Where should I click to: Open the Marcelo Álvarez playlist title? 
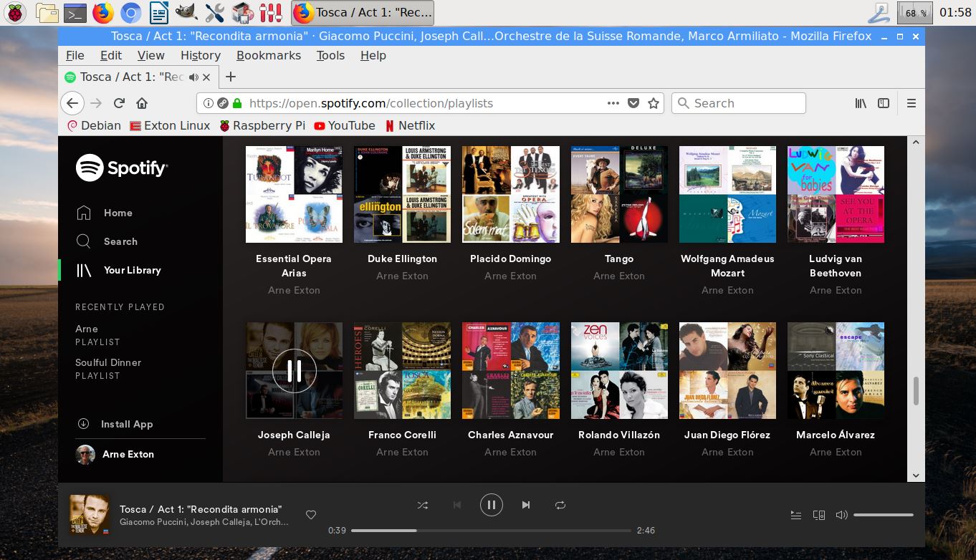(x=836, y=435)
